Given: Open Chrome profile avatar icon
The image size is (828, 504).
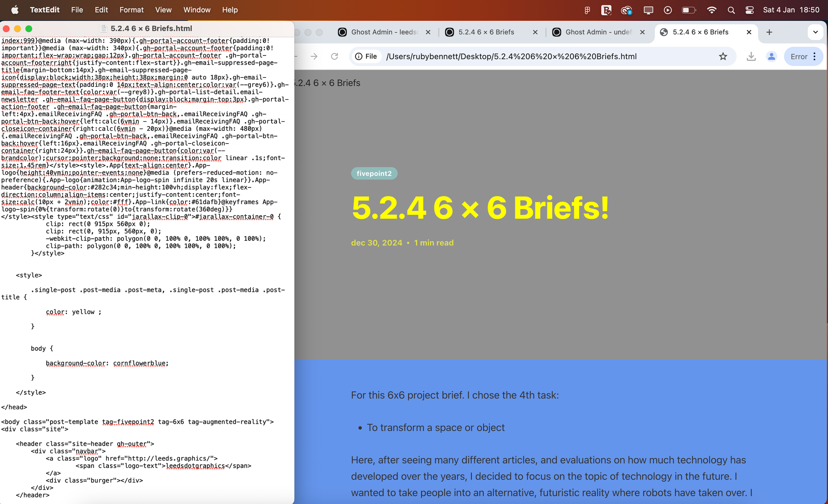Looking at the screenshot, I should 771,56.
